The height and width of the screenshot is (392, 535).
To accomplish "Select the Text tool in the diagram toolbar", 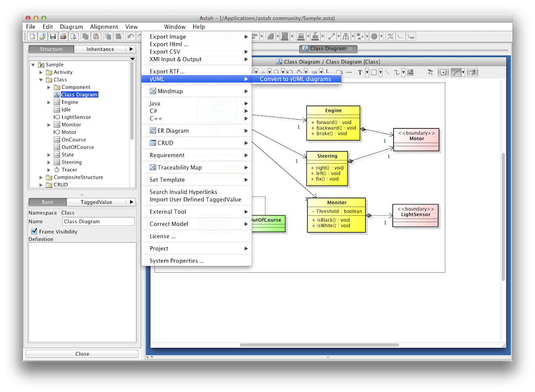I will (360, 73).
